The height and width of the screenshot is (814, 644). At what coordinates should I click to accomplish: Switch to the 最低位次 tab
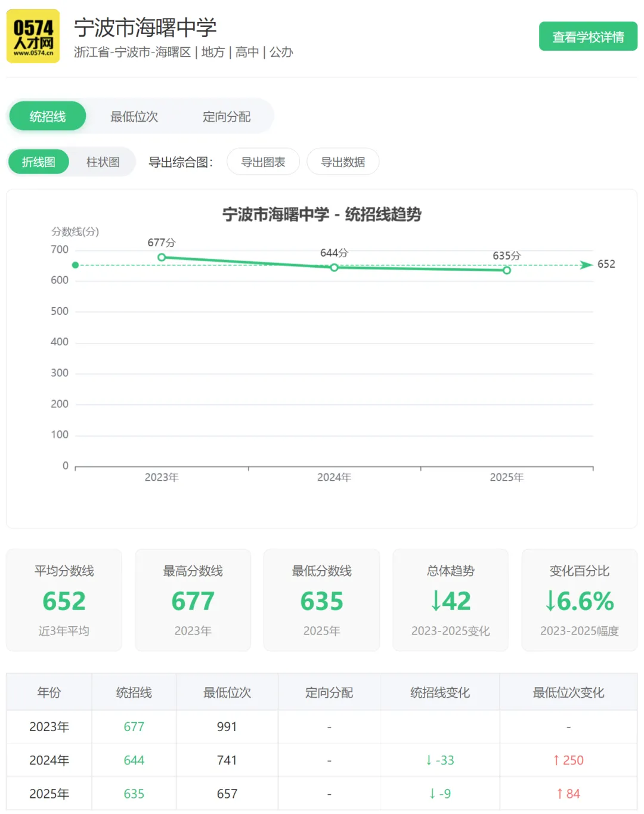tap(134, 116)
